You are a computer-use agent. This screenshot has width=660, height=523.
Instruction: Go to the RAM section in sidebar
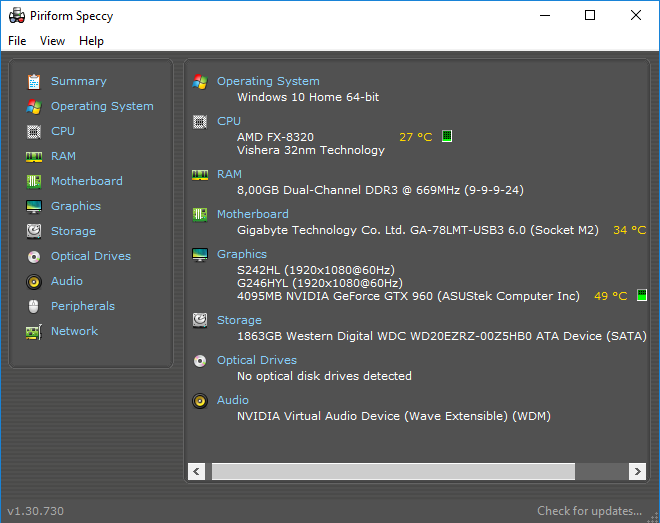[63, 156]
